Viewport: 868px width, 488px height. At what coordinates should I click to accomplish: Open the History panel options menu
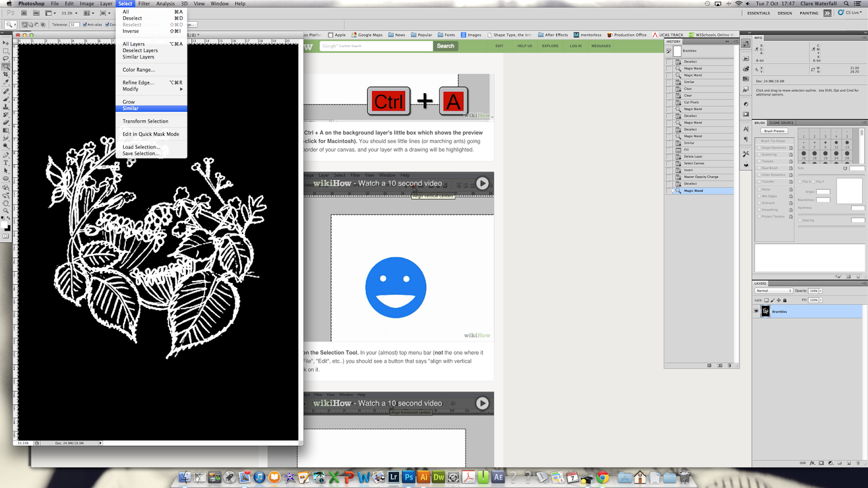pyautogui.click(x=736, y=41)
